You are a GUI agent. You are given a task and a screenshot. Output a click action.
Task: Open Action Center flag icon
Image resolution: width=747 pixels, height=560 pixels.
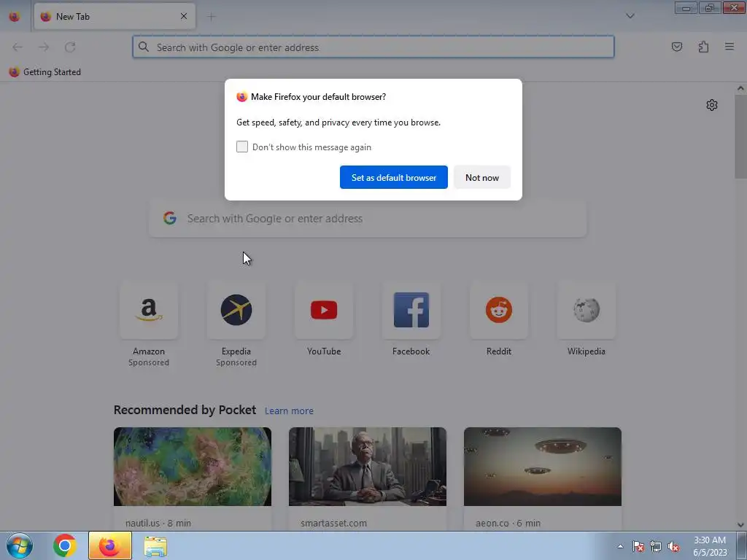click(638, 546)
